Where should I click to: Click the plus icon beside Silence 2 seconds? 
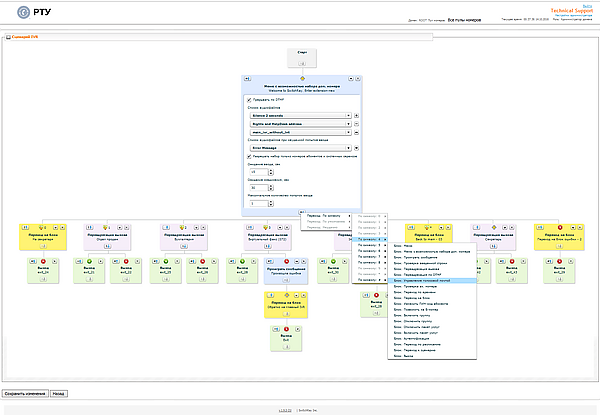(358, 115)
